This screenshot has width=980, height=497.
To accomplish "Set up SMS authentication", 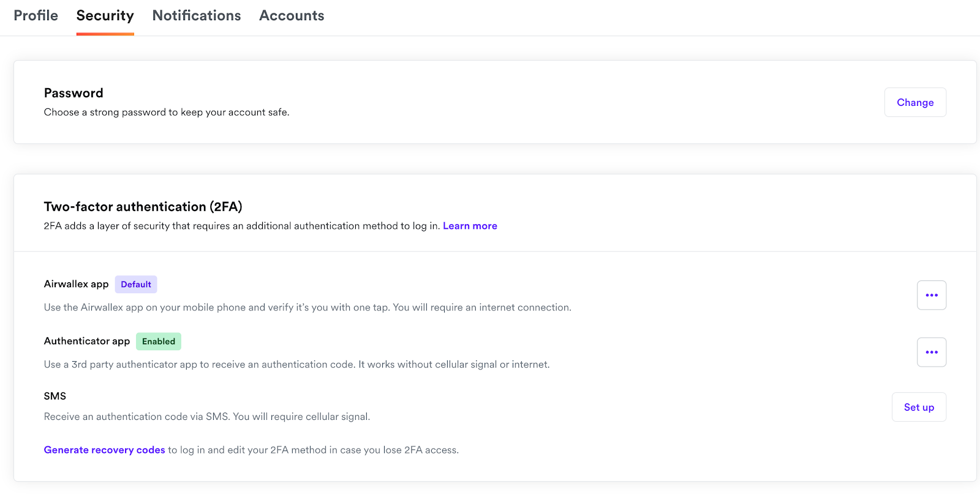I will (919, 407).
